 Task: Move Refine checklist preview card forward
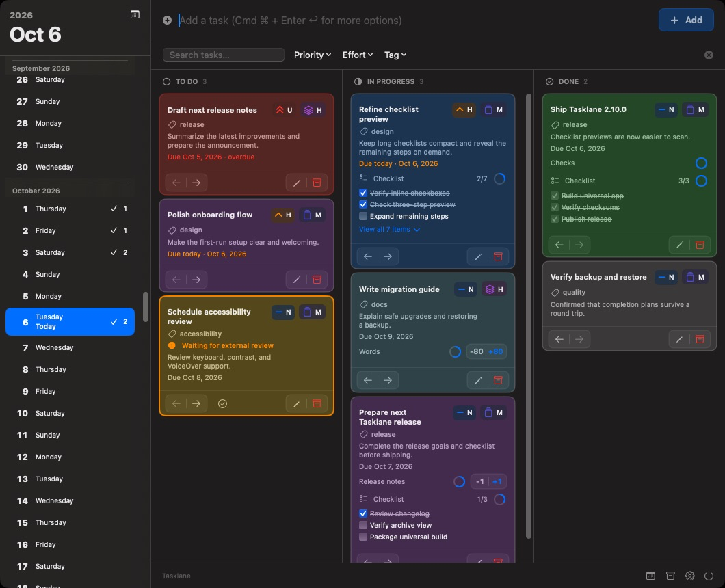pyautogui.click(x=388, y=256)
